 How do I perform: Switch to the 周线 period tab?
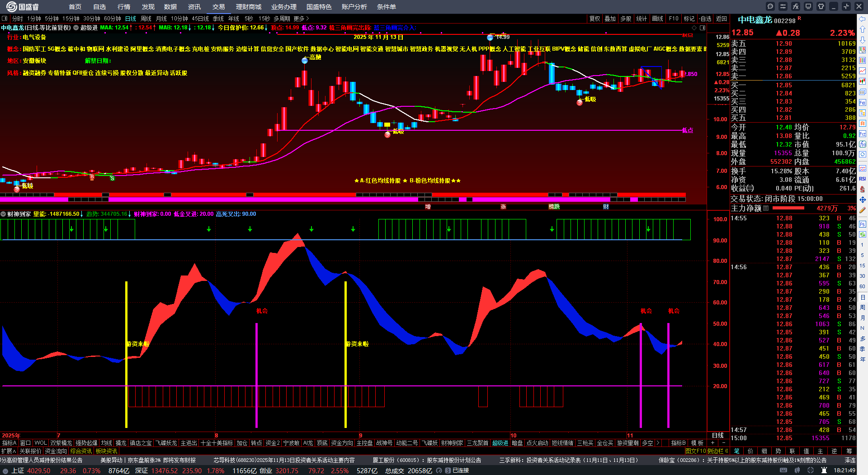point(146,19)
